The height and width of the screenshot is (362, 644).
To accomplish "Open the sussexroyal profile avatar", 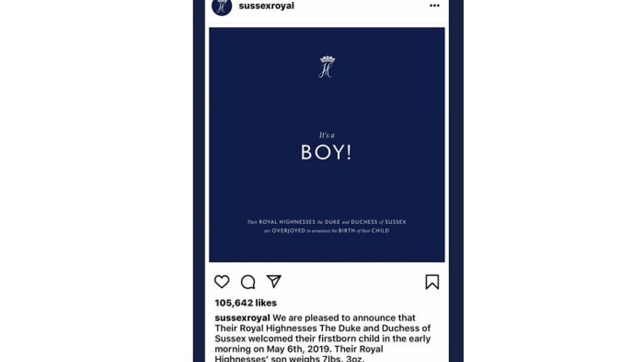I will click(222, 7).
